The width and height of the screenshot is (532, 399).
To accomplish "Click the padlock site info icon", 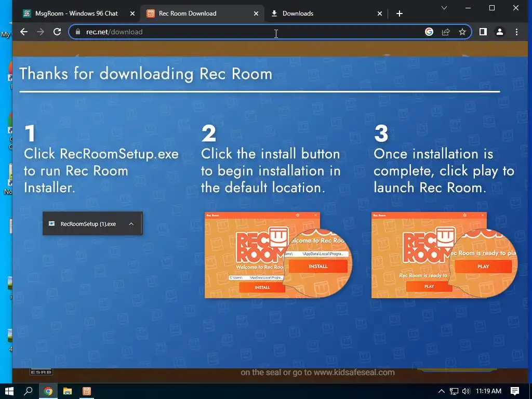I will tap(78, 32).
